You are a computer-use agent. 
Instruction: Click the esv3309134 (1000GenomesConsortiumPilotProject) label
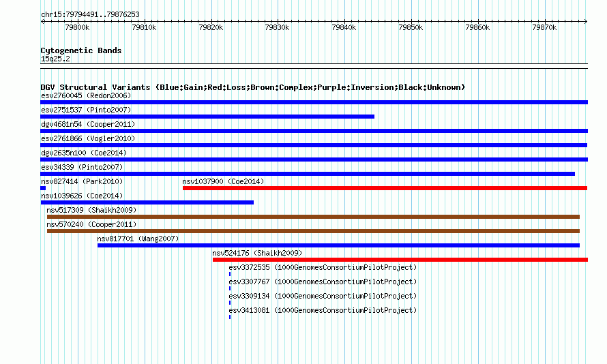pyautogui.click(x=323, y=296)
